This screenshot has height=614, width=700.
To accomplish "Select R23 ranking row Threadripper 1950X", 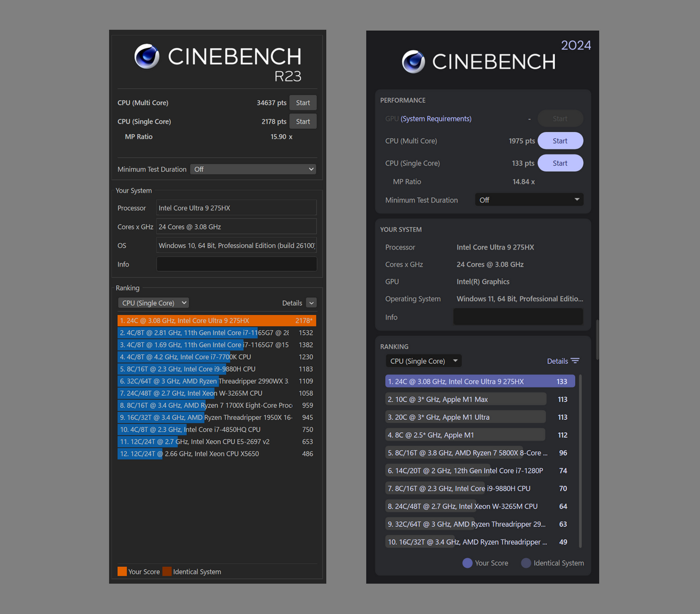I will (216, 417).
